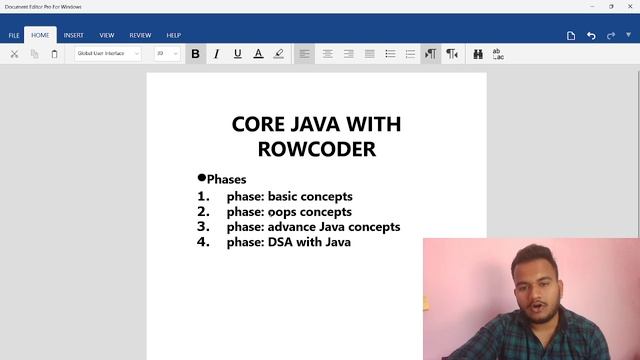Apply text highlight color
The width and height of the screenshot is (640, 360).
tap(279, 54)
